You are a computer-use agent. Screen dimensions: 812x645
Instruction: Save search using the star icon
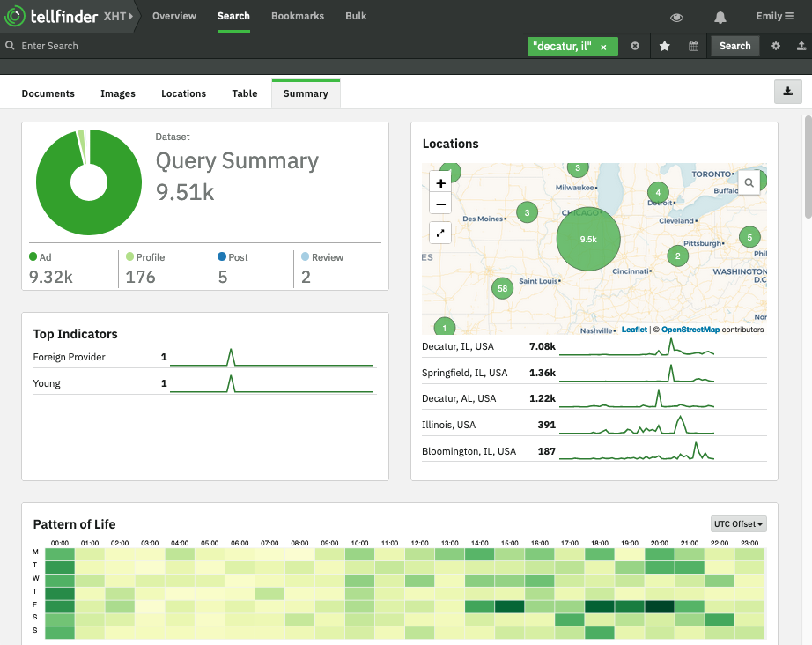(665, 45)
